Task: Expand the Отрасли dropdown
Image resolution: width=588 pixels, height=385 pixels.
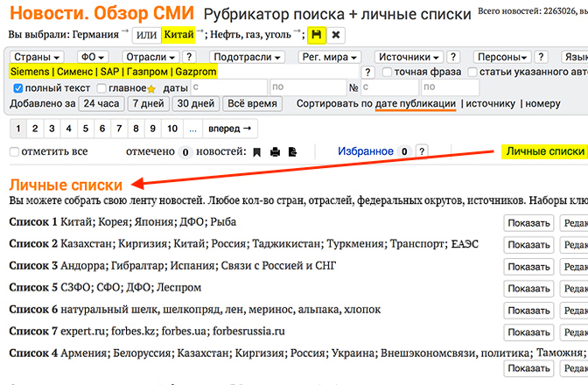Action: (x=150, y=57)
